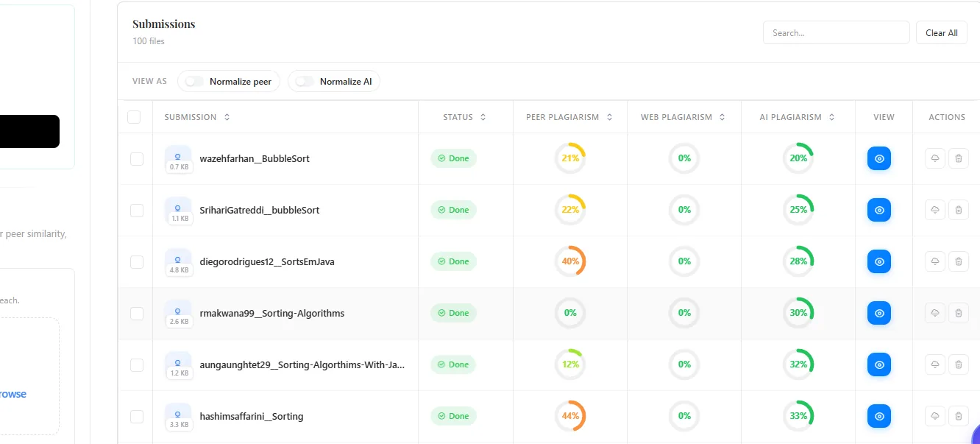Image resolution: width=980 pixels, height=444 pixels.
Task: Click file icon of hashimsaffarini__Sorting (3.3 KB)
Action: (x=179, y=416)
